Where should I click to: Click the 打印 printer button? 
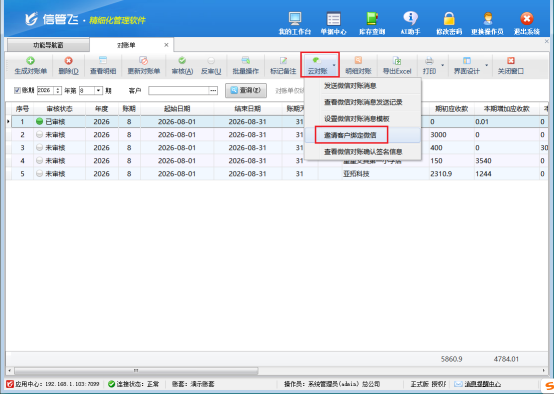point(429,66)
